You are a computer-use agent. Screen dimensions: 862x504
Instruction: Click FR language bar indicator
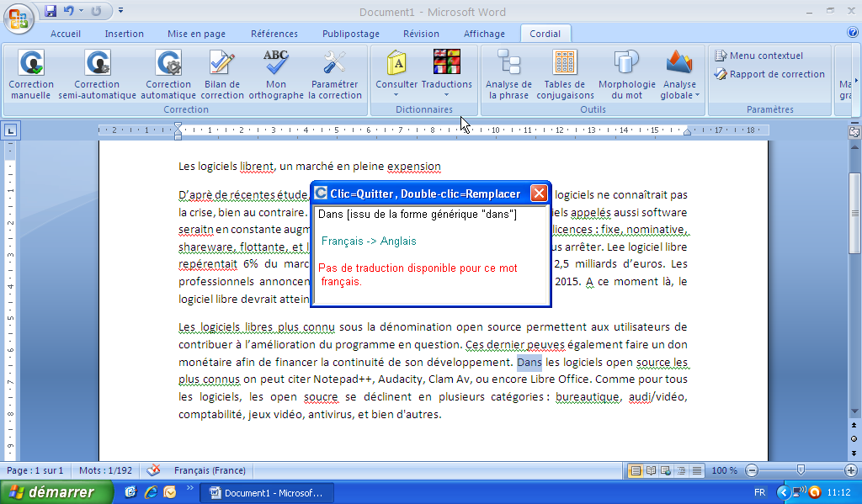click(760, 492)
